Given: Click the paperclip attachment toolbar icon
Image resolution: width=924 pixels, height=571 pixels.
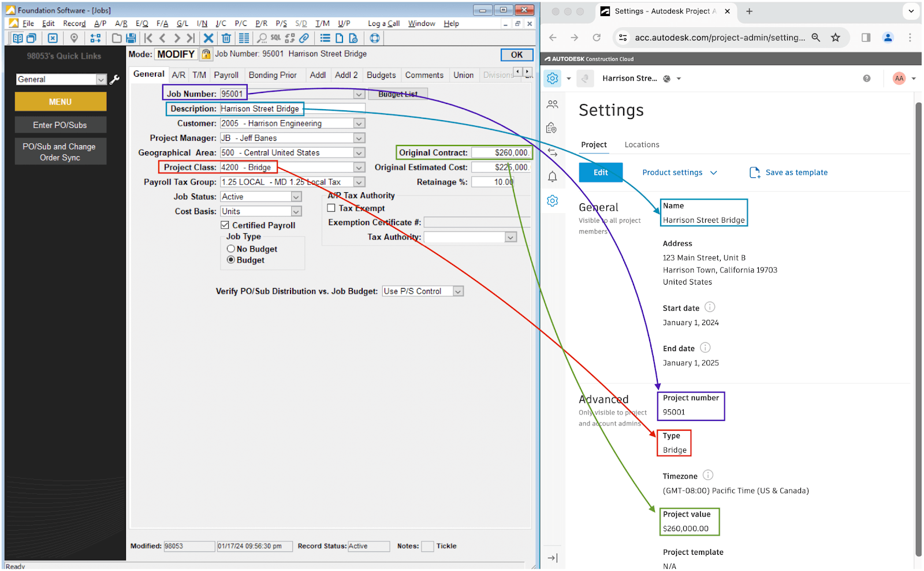Looking at the screenshot, I should [304, 38].
